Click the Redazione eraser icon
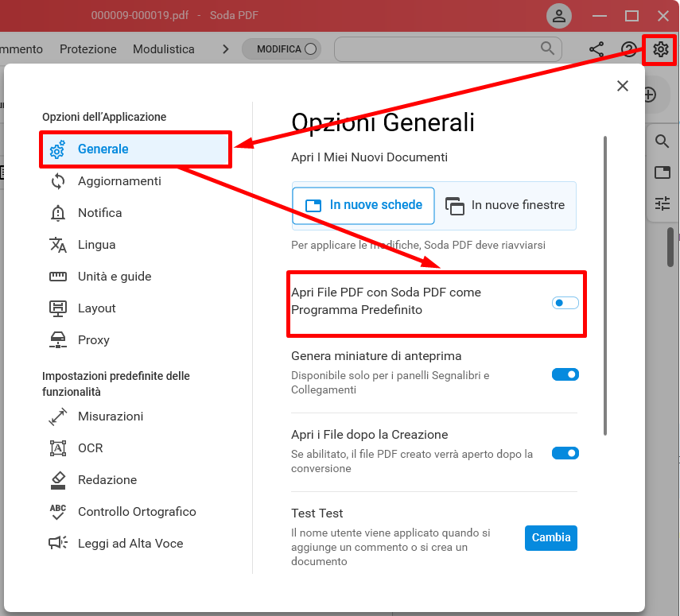Image resolution: width=680 pixels, height=616 pixels. coord(58,480)
